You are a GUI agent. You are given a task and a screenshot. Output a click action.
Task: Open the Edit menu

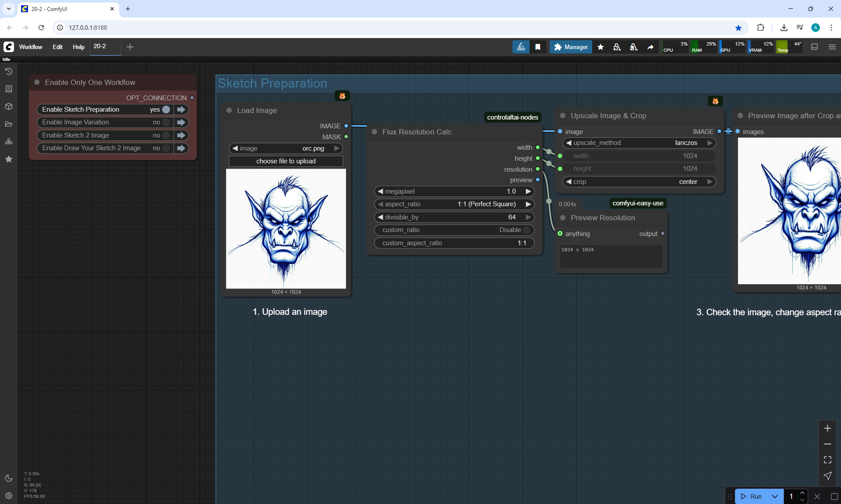click(57, 47)
